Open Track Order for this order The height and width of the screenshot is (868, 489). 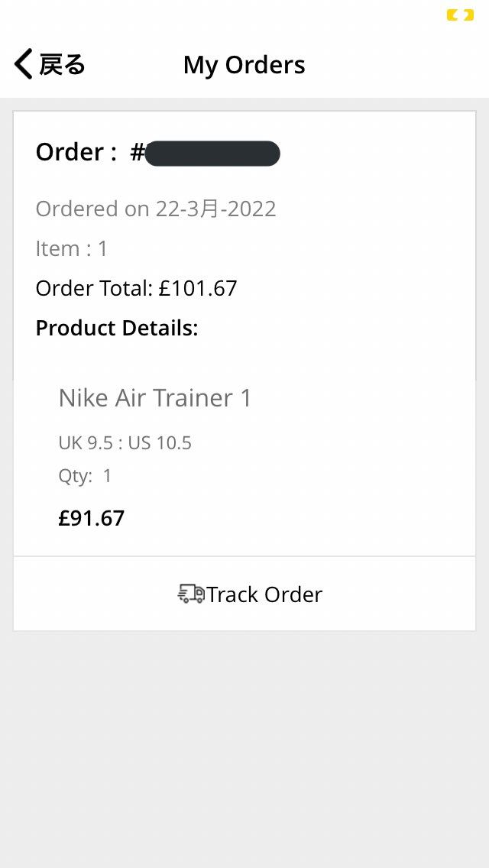tap(244, 594)
